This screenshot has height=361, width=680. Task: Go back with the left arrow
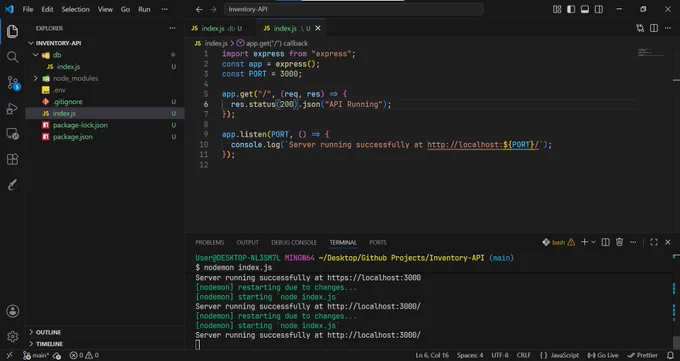pyautogui.click(x=199, y=9)
